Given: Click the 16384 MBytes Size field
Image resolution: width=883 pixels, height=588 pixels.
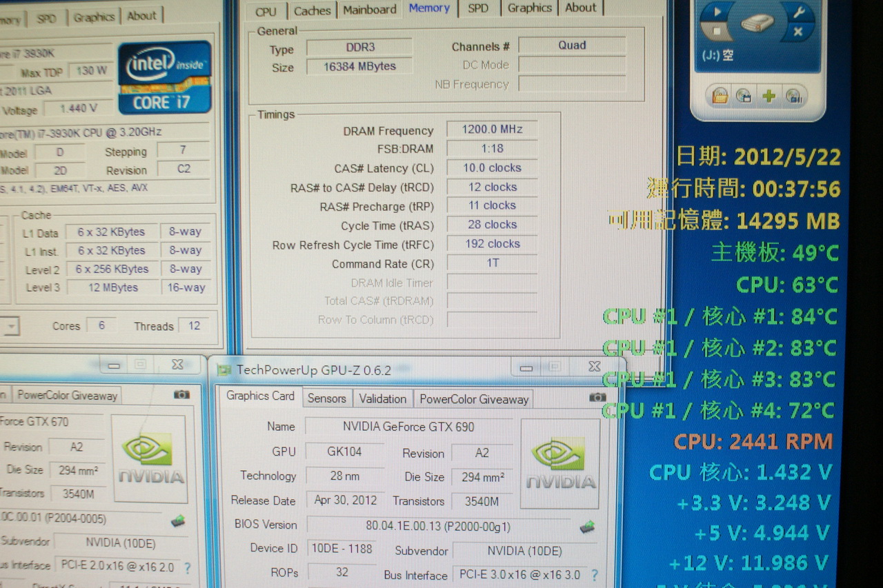Looking at the screenshot, I should coord(359,66).
